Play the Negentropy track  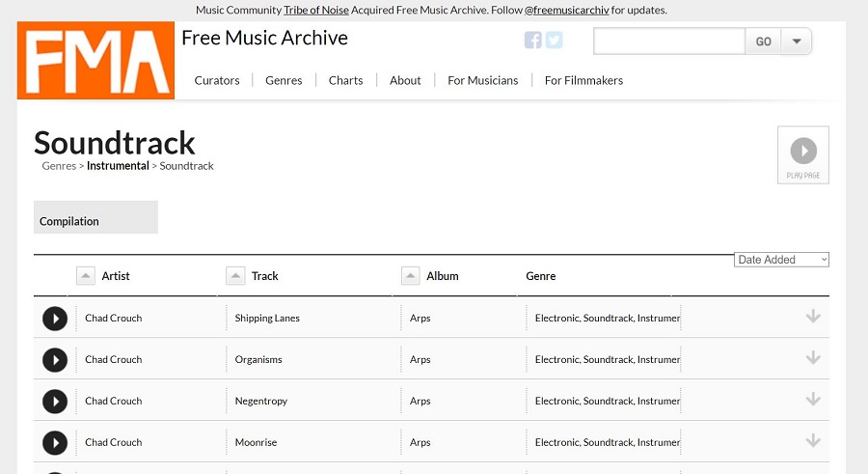(55, 402)
